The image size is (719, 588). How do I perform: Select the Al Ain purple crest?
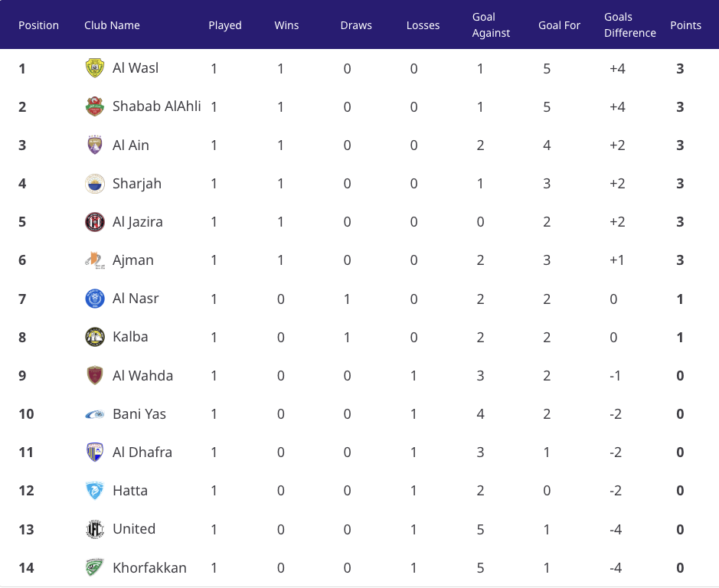click(x=95, y=145)
